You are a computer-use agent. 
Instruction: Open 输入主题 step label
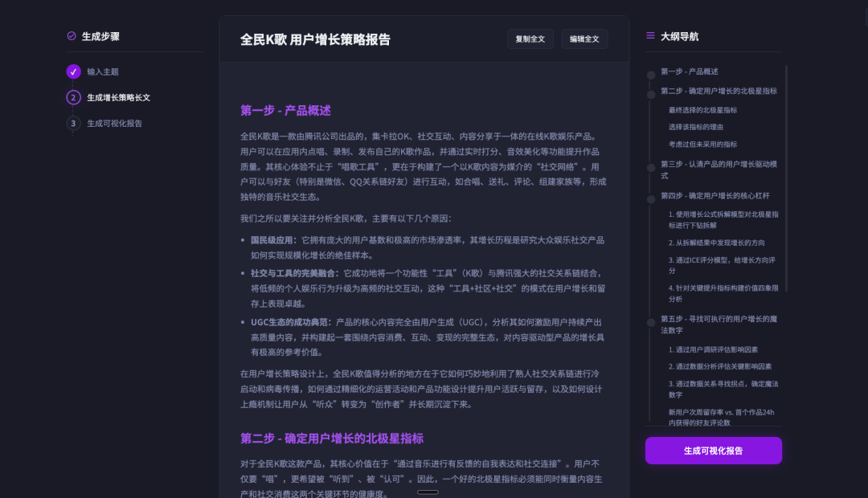[103, 71]
